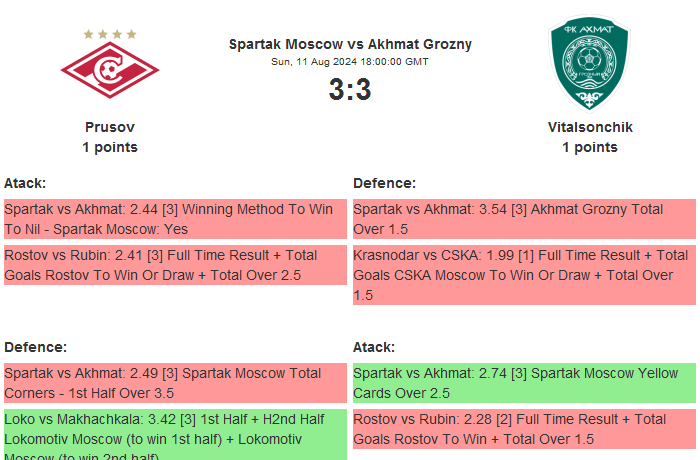Select the Spartak Moscow Total Corners bet
Viewport: 700px width, 460px height.
pyautogui.click(x=175, y=383)
